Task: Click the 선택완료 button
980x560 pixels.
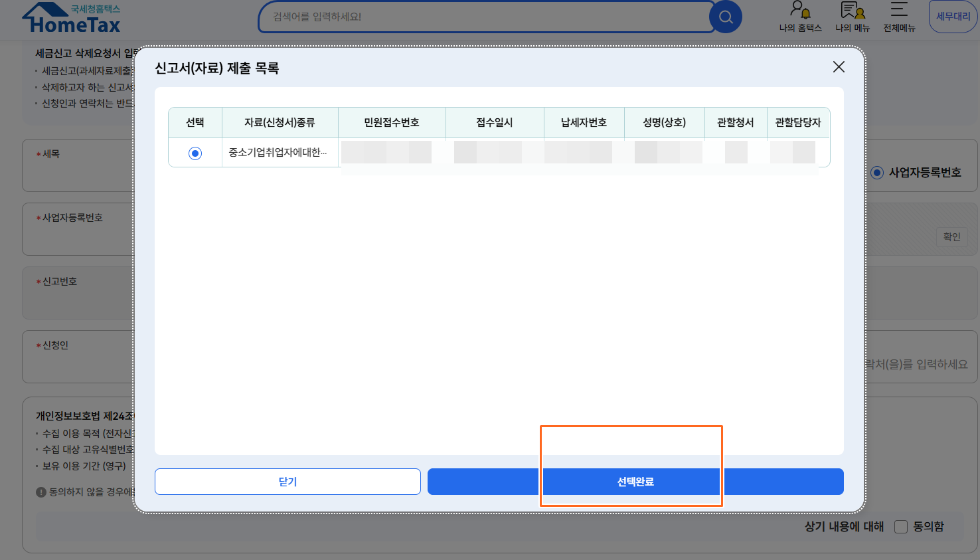Action: tap(635, 482)
